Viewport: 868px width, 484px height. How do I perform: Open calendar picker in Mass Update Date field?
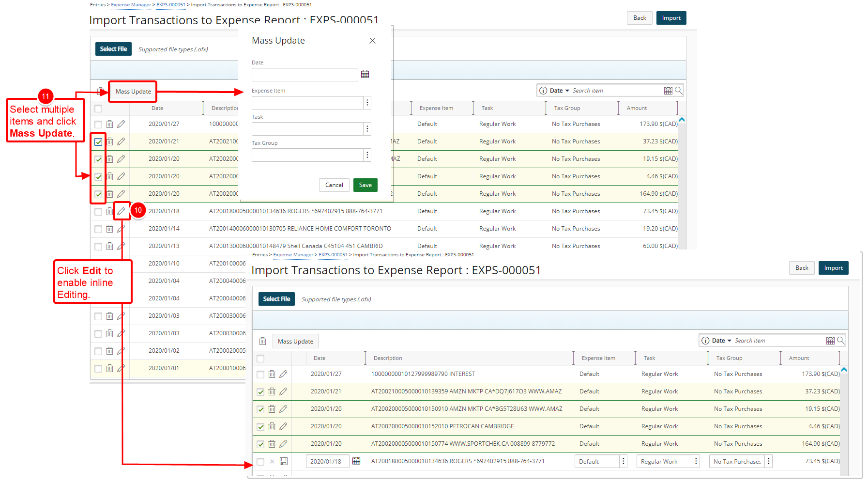pos(365,74)
